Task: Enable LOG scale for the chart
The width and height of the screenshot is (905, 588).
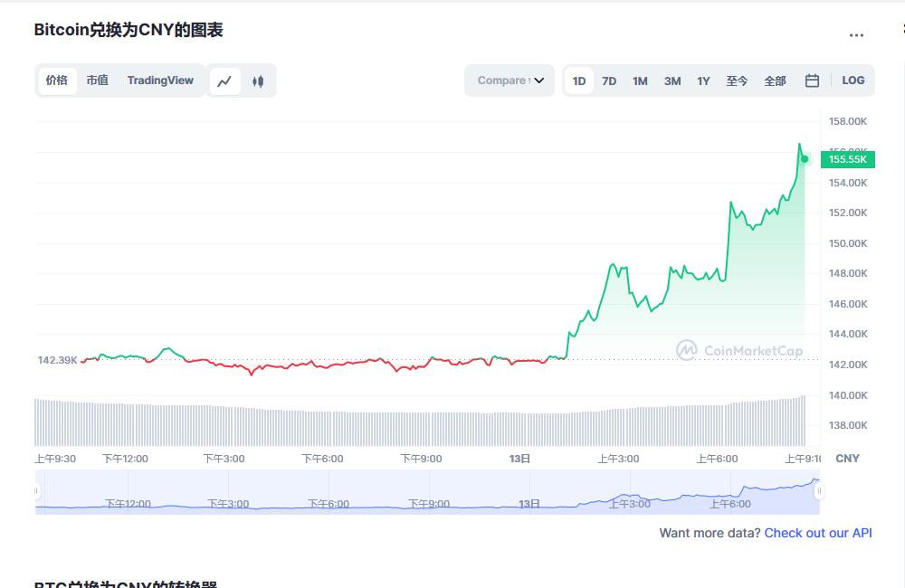Action: [853, 81]
